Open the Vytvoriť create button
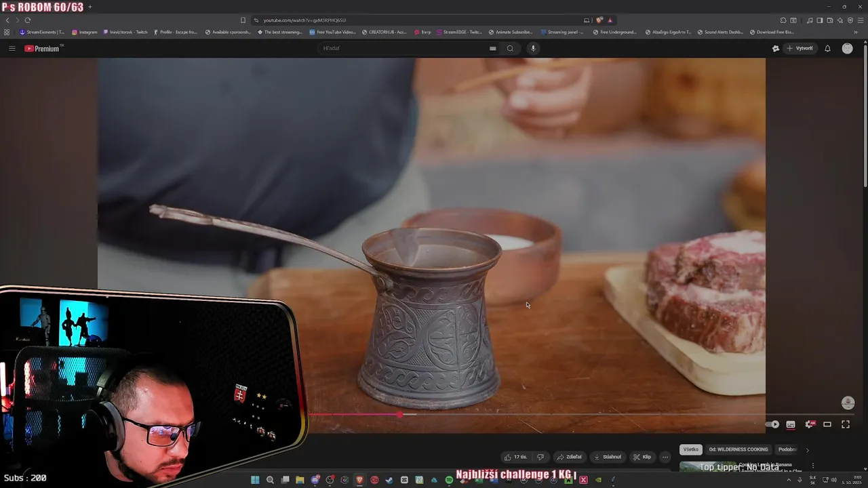 click(x=800, y=48)
